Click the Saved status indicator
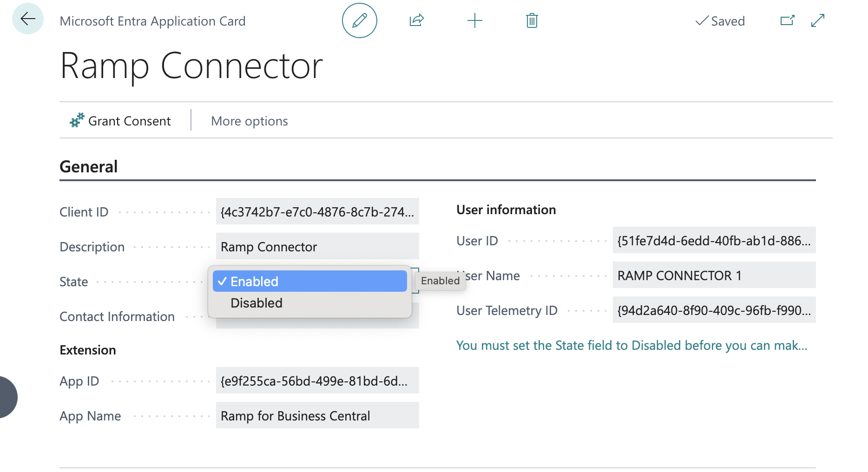The width and height of the screenshot is (868, 472). pos(720,21)
